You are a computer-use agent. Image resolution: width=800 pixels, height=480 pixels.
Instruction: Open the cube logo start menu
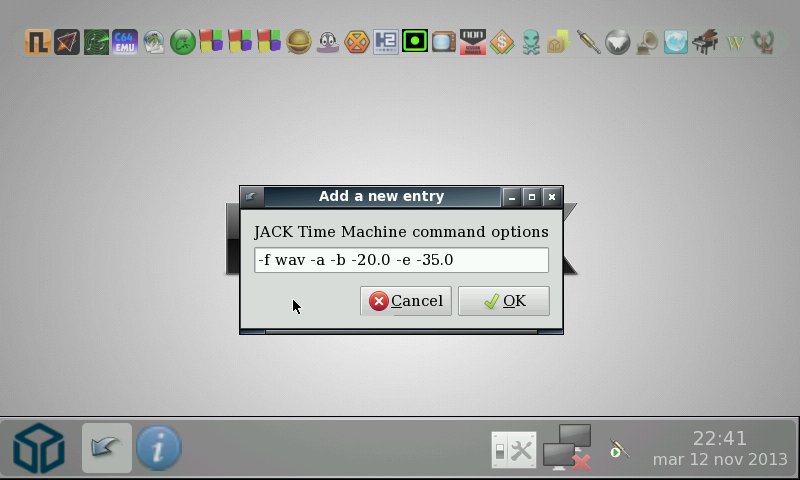[39, 448]
